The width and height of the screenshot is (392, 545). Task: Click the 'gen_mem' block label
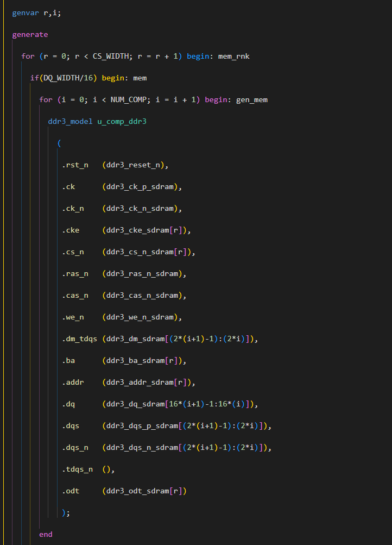(x=252, y=100)
